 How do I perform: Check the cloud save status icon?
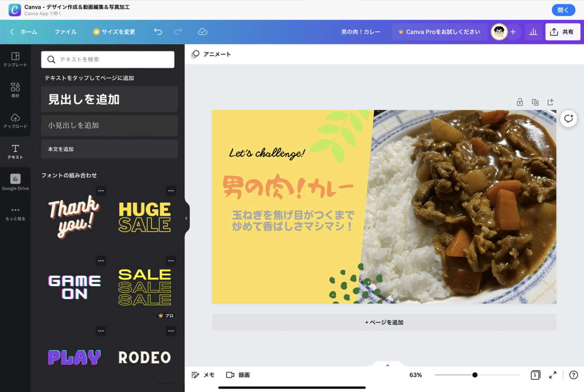(202, 32)
